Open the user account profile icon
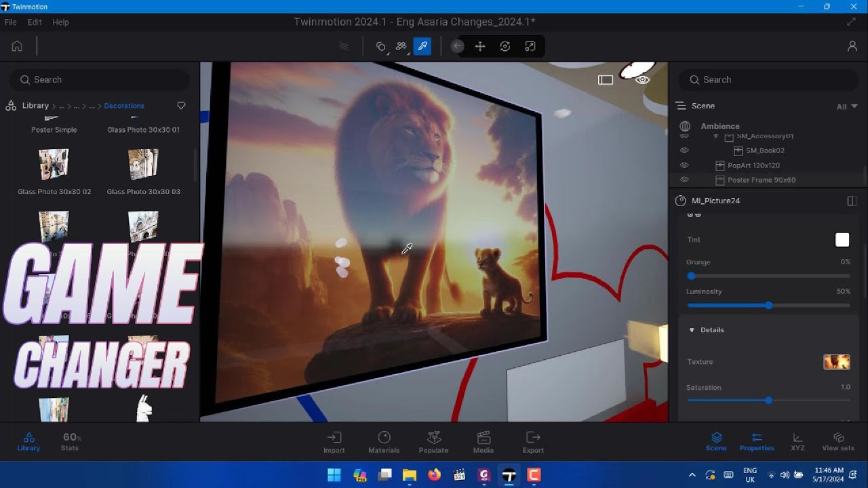Viewport: 868px width, 488px height. (x=852, y=46)
